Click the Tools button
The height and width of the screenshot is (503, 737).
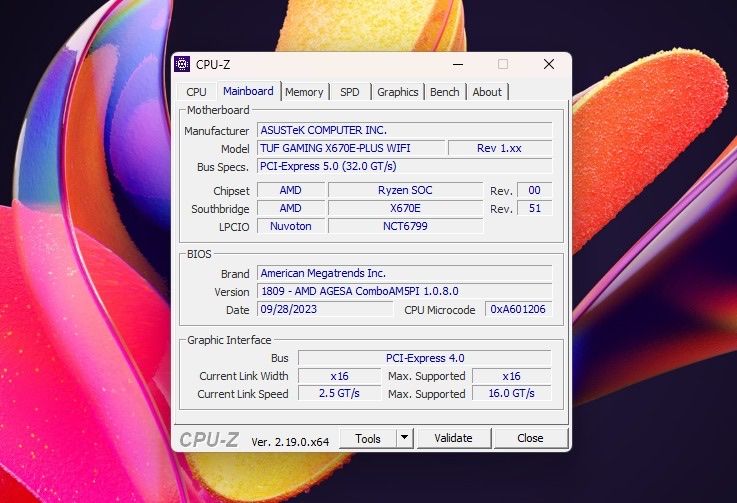coord(368,439)
